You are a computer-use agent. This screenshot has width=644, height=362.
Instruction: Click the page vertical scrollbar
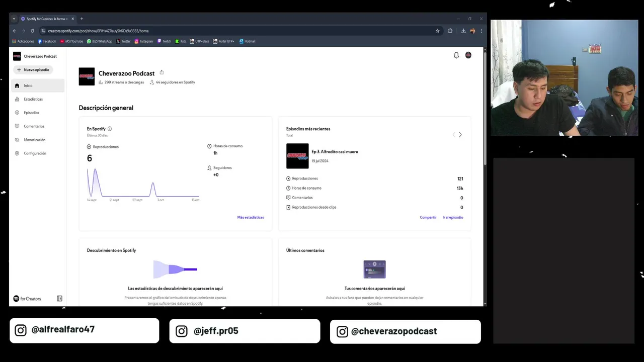coord(485,108)
